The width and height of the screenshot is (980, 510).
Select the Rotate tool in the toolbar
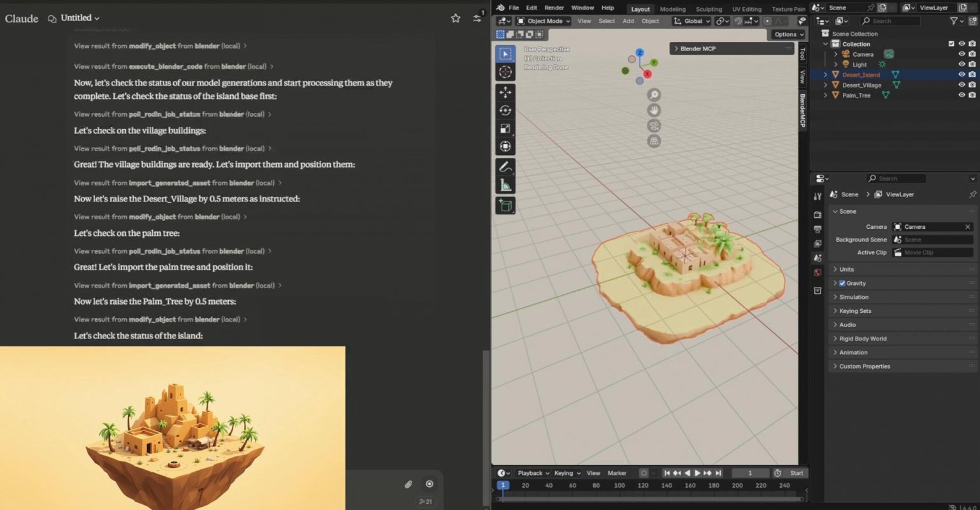pyautogui.click(x=505, y=110)
